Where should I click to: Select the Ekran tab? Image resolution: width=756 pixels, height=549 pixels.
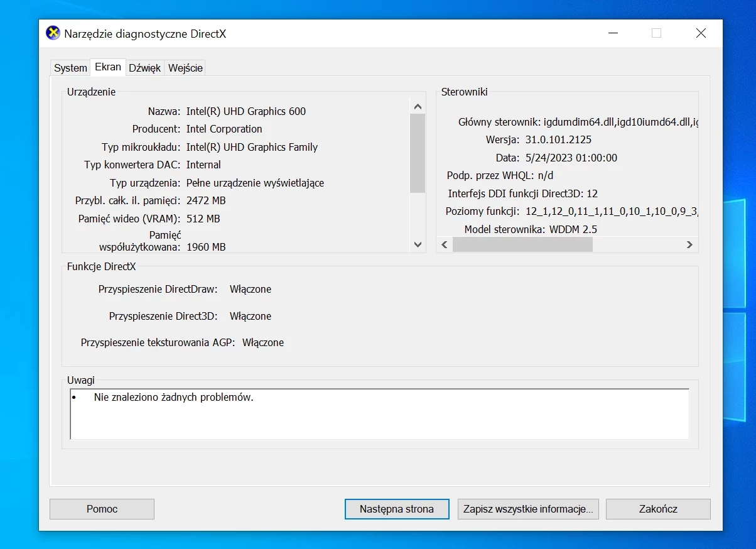tap(107, 67)
